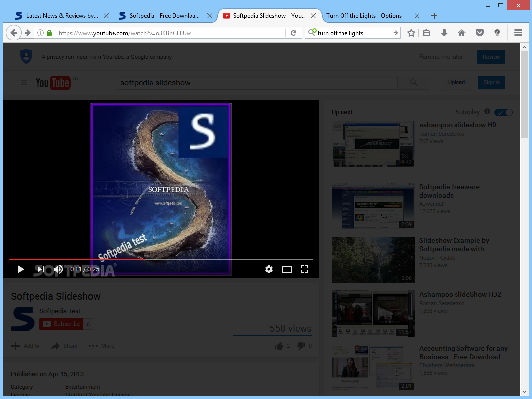Viewport: 532px width, 399px height.
Task: Open the privacy reminder shield icon
Action: click(x=26, y=56)
